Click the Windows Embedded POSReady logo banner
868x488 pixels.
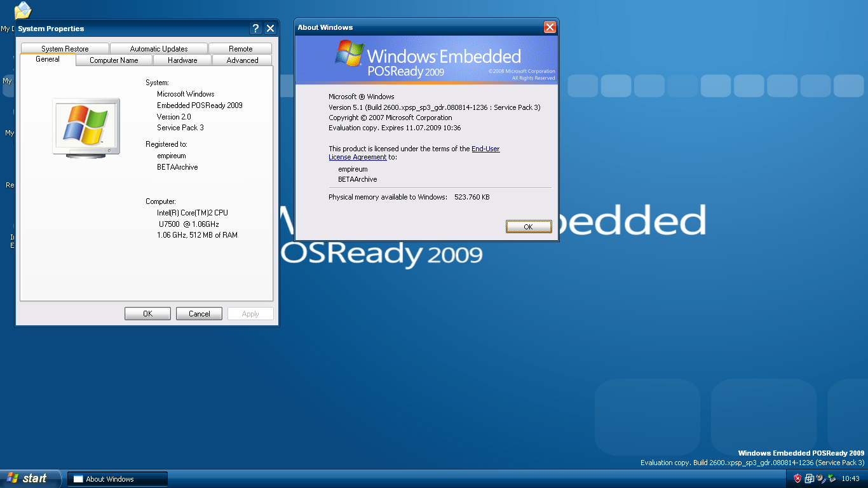point(426,58)
